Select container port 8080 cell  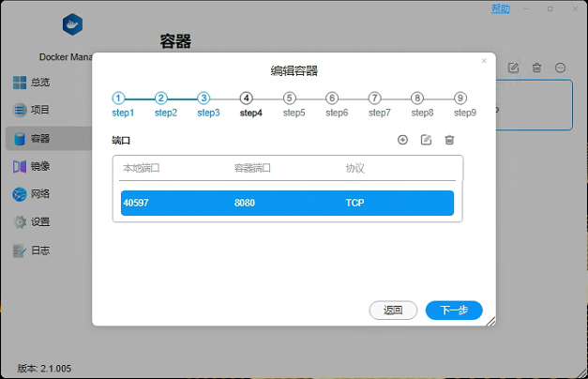[x=245, y=203]
